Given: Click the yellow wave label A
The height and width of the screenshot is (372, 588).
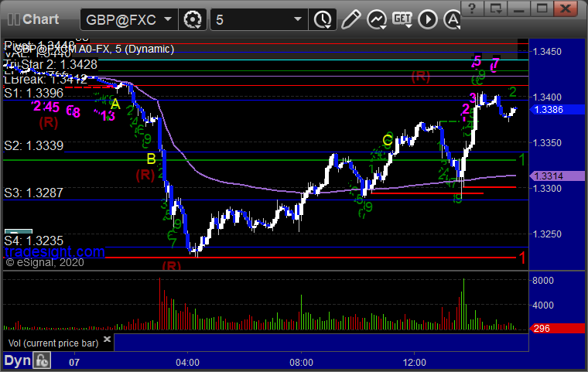Looking at the screenshot, I should coord(115,104).
